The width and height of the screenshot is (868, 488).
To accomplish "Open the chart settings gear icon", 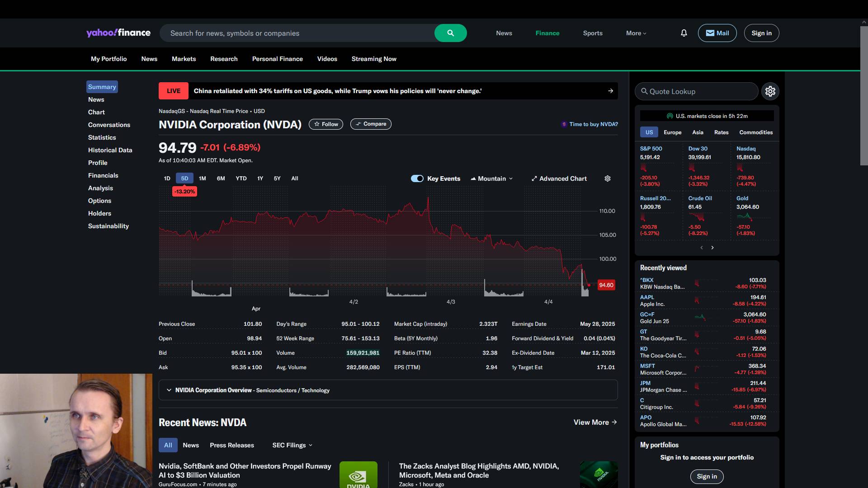I will (607, 178).
